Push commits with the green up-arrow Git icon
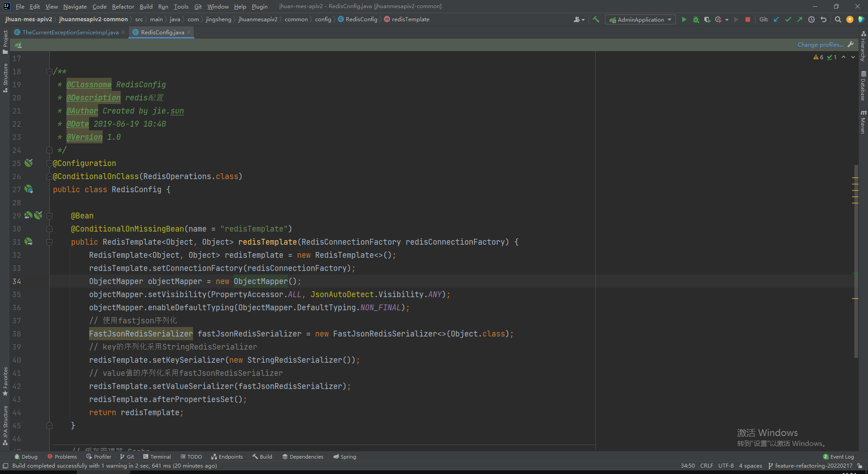 [800, 19]
